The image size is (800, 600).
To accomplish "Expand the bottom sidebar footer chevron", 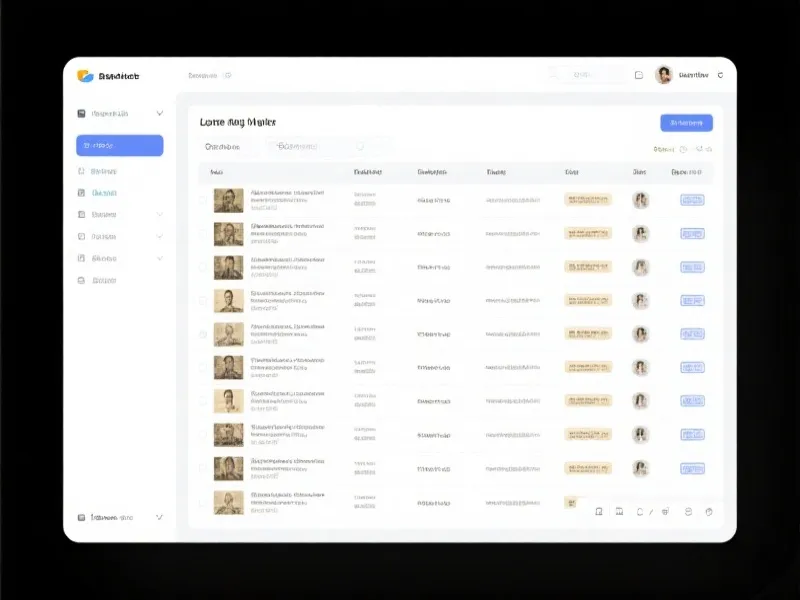I will click(x=159, y=518).
